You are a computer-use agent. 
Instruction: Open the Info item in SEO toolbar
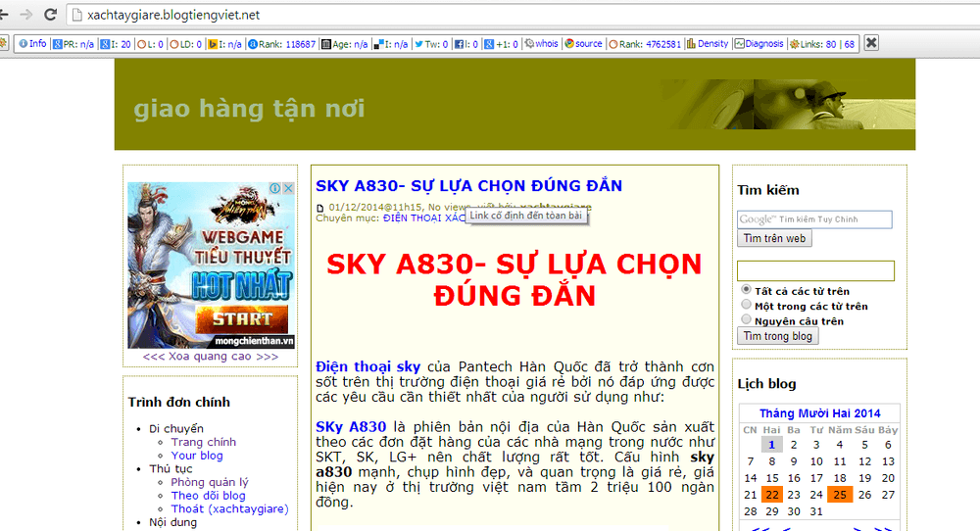[x=32, y=44]
